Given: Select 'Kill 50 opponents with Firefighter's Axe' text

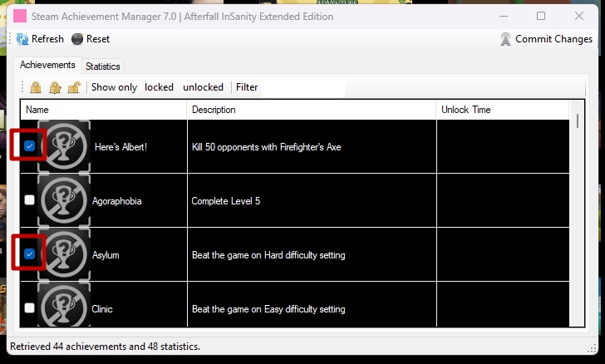Looking at the screenshot, I should (x=266, y=147).
